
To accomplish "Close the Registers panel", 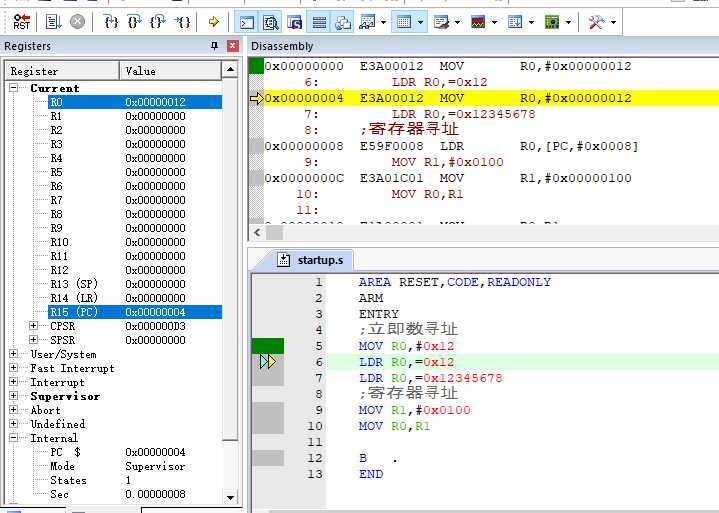I will pos(233,46).
